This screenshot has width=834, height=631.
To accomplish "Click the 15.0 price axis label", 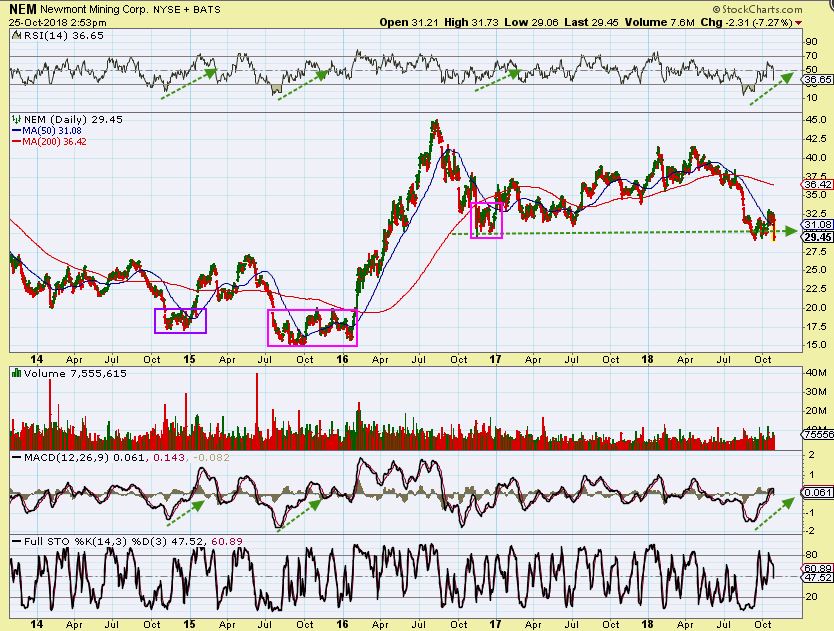I will click(816, 345).
